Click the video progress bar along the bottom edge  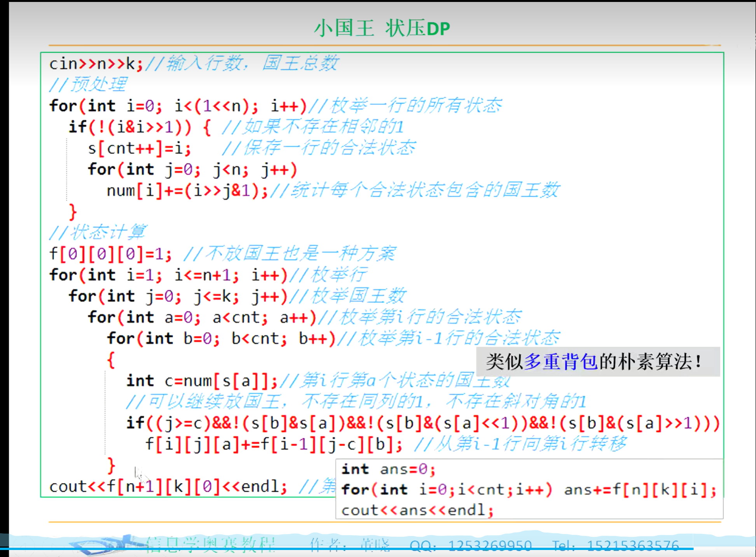(347, 549)
